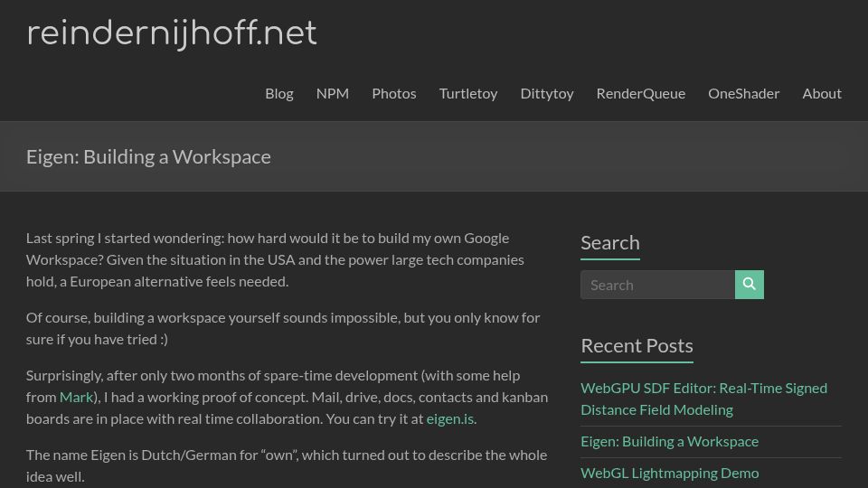Open the Eigen: Building a Workspace recent post
Viewport: 868px width, 488px height.
coord(669,442)
